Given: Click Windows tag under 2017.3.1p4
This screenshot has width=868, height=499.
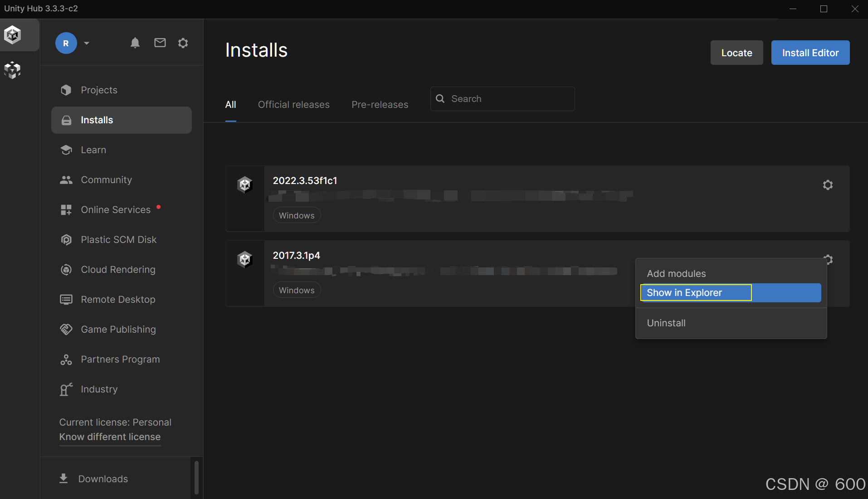Looking at the screenshot, I should 297,290.
